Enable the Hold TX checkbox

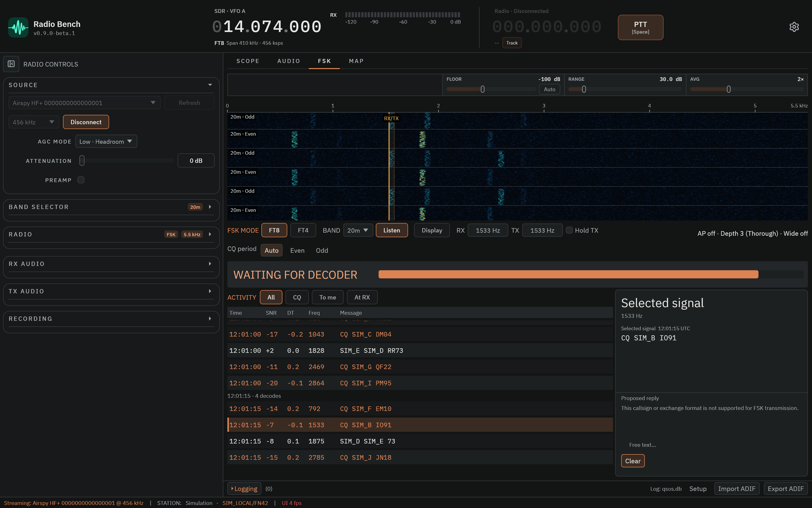coord(569,230)
